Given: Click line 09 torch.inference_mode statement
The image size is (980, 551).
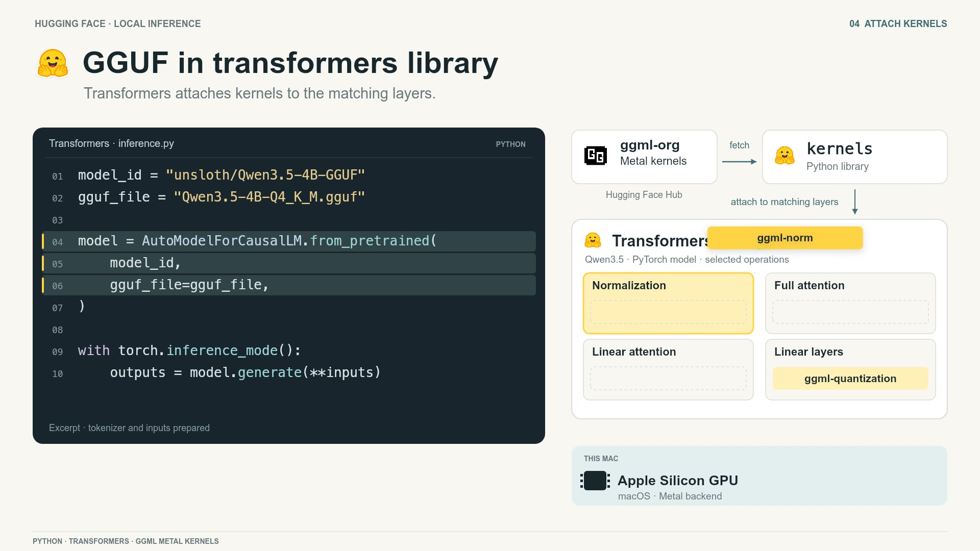Looking at the screenshot, I should pos(189,350).
